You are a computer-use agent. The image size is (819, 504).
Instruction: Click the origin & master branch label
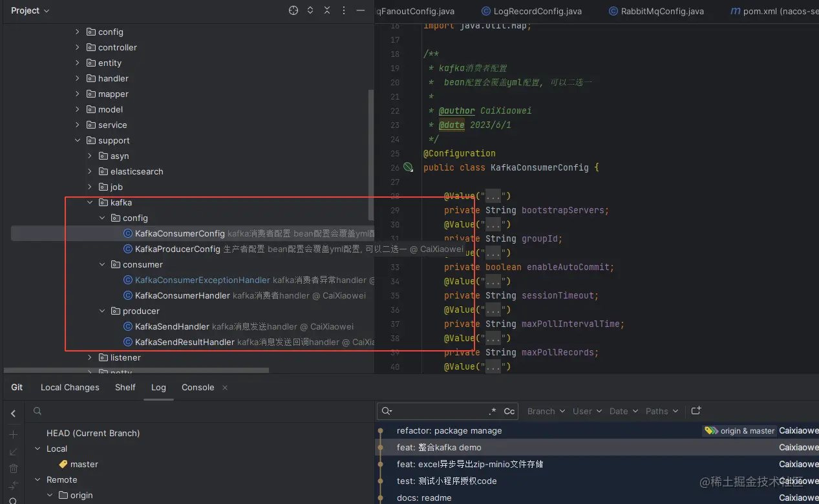pos(739,430)
